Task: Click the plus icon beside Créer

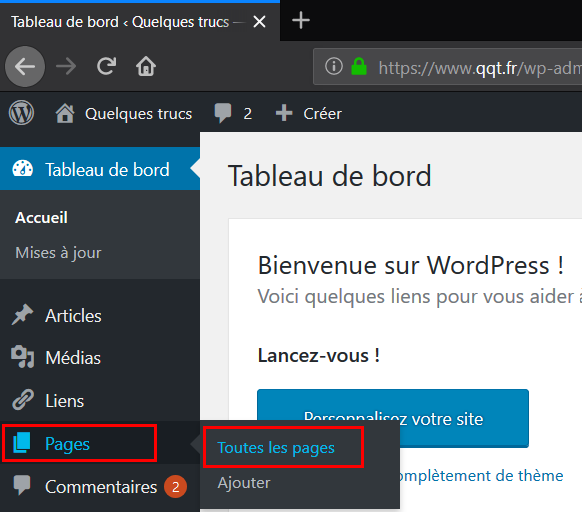Action: 284,113
